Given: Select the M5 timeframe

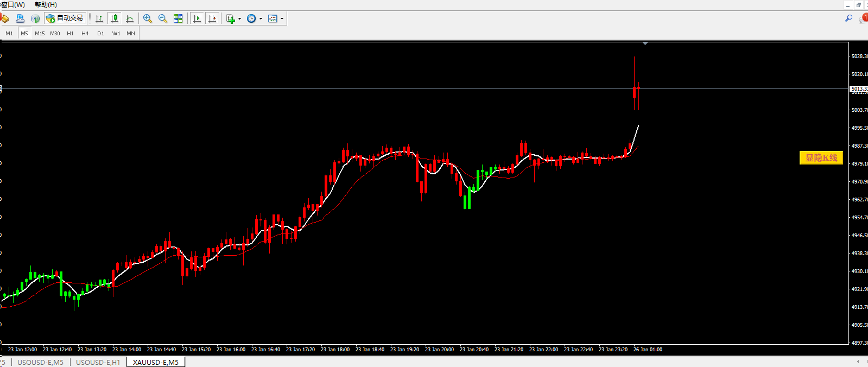Looking at the screenshot, I should pyautogui.click(x=24, y=33).
